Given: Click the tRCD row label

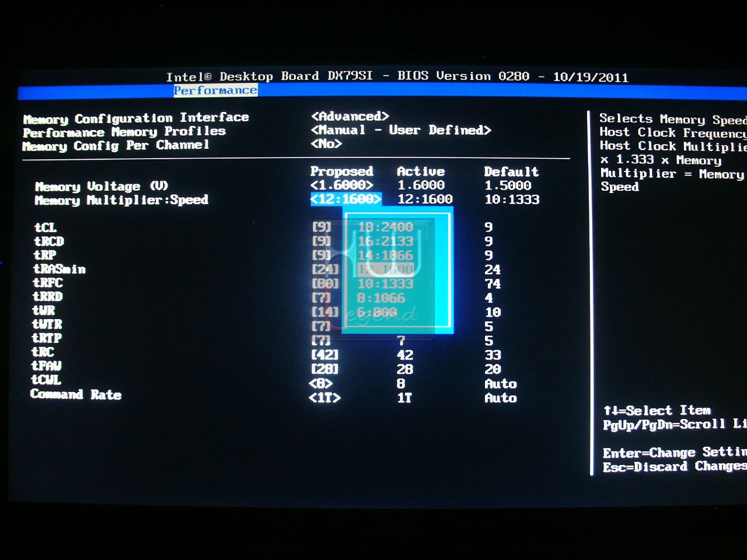Looking at the screenshot, I should [x=48, y=241].
